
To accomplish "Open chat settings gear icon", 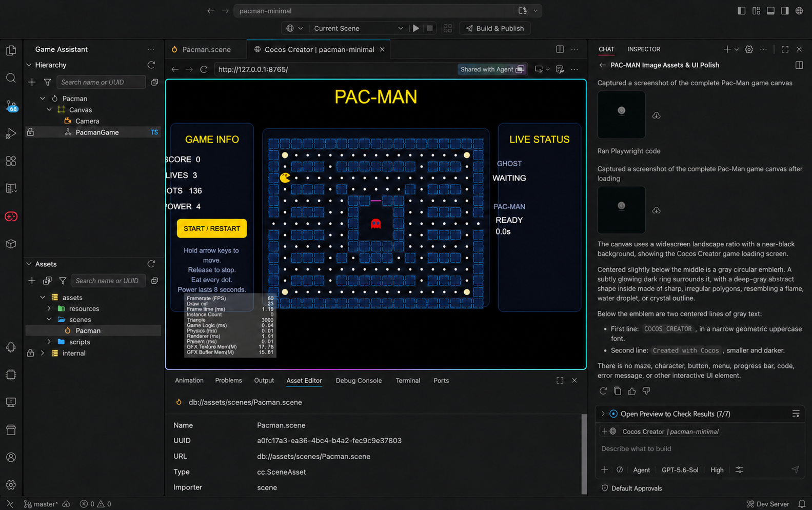I will 749,49.
